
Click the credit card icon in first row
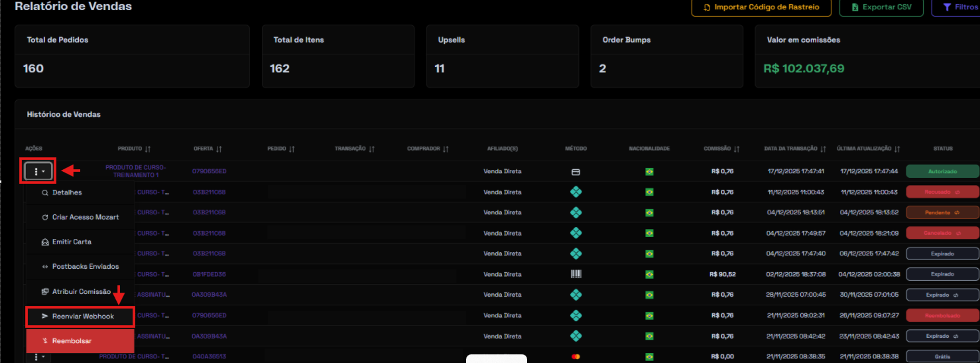click(576, 172)
